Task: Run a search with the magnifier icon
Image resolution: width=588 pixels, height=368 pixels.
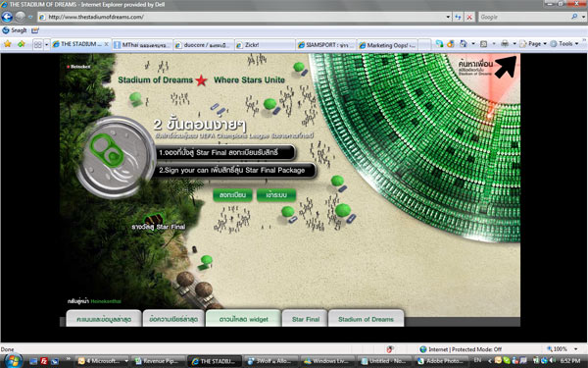Action: click(574, 17)
